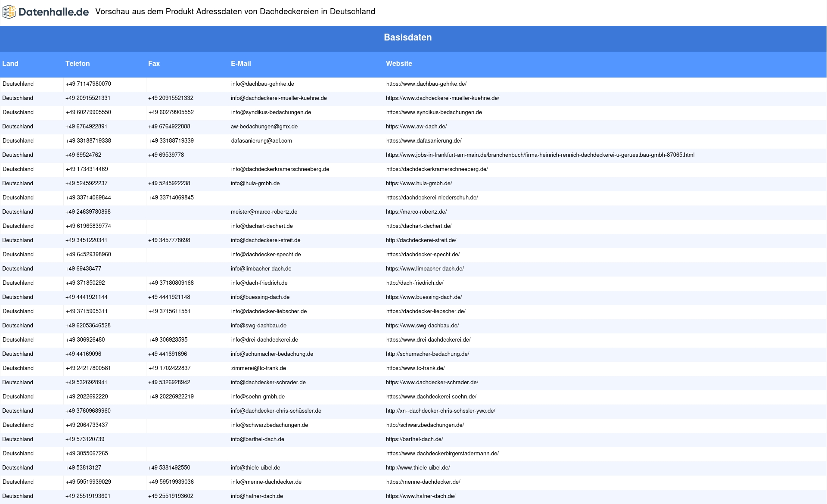This screenshot has width=827, height=504.
Task: Select the E-Mail column header
Action: [241, 63]
